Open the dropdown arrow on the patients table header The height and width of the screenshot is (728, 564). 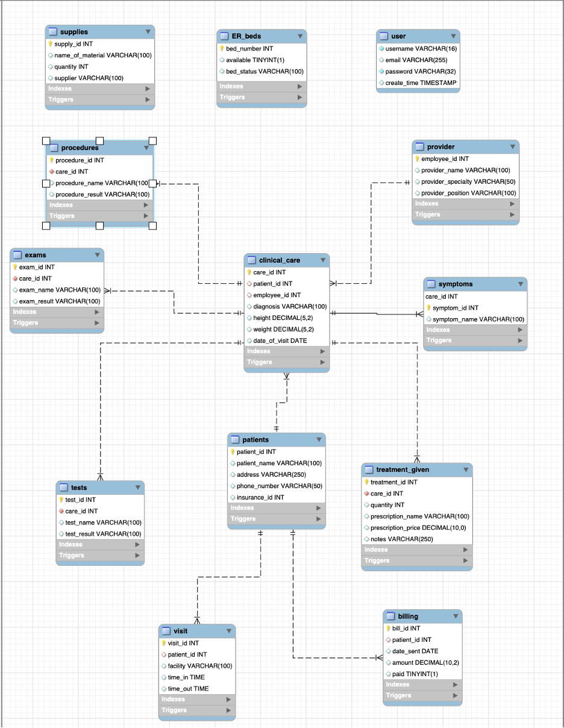(319, 440)
